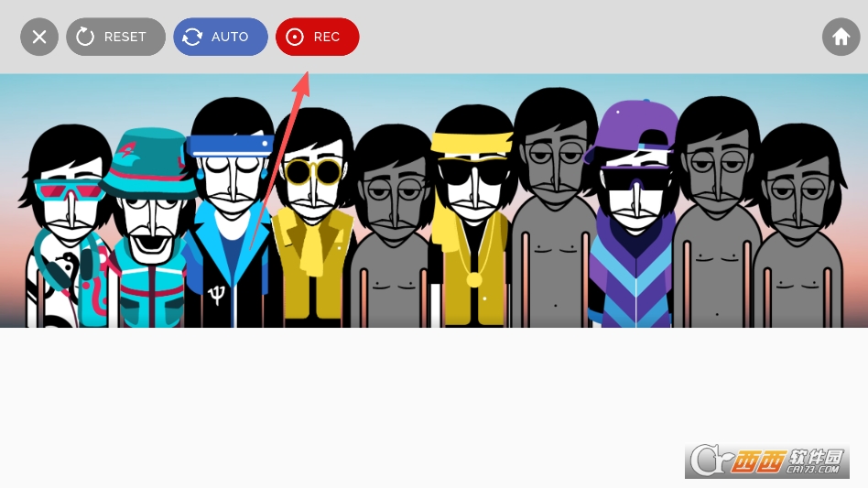
Task: Click the gold medallion necklace
Action: click(474, 279)
